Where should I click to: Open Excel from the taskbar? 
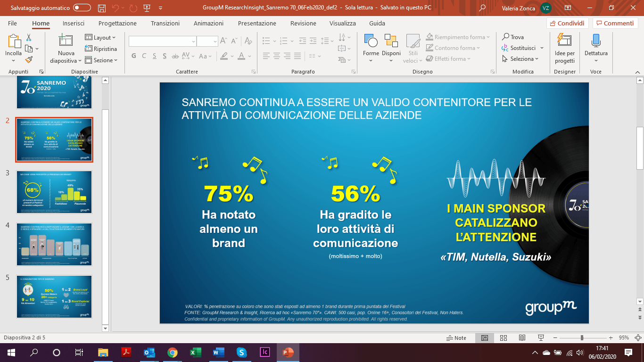coord(195,353)
